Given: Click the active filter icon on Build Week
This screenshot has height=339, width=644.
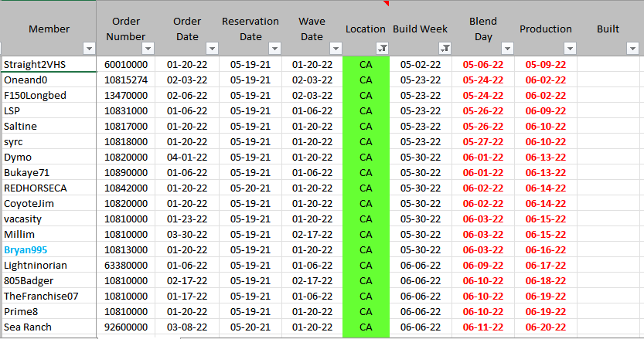Looking at the screenshot, I should coord(445,48).
